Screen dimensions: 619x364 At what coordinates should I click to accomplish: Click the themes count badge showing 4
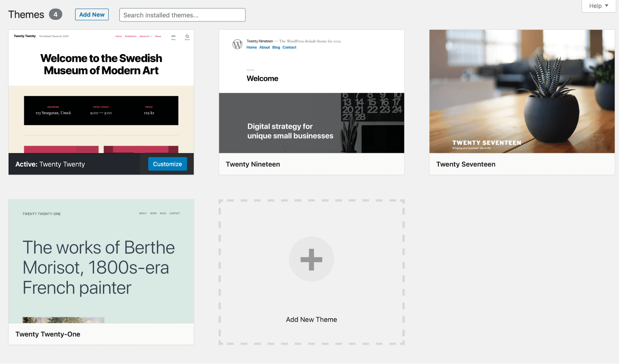click(56, 14)
